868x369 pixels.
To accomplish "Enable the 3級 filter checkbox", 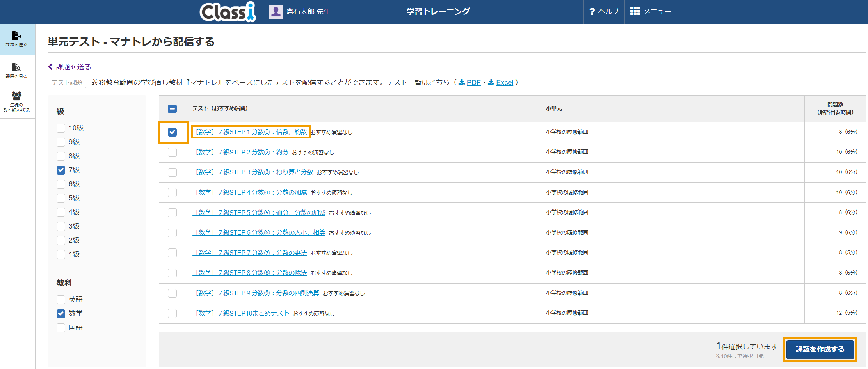I will [x=61, y=226].
